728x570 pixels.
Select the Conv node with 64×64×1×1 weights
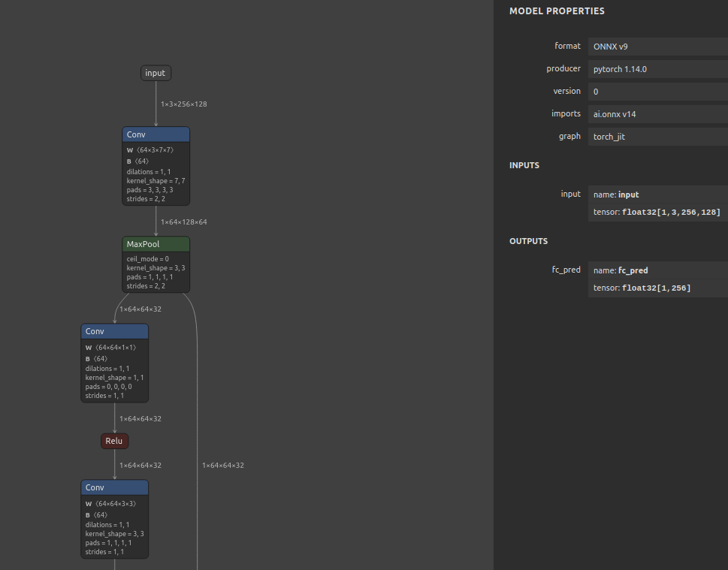[114, 331]
